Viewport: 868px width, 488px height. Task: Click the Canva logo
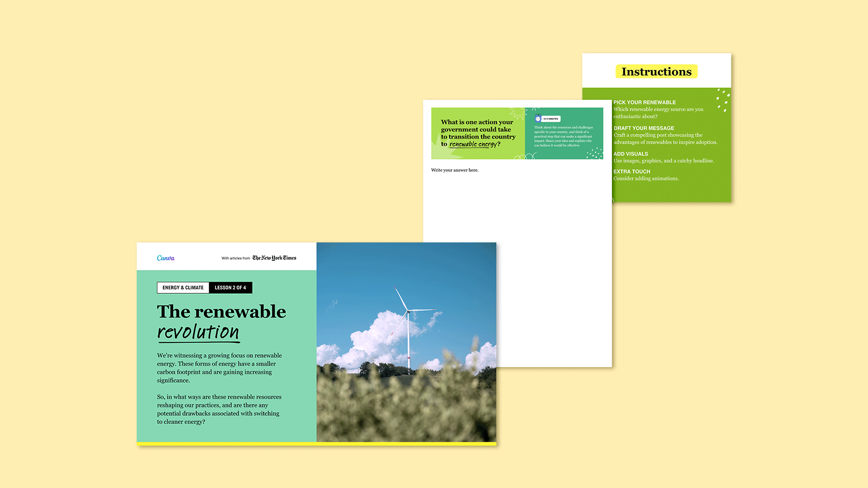[x=165, y=258]
